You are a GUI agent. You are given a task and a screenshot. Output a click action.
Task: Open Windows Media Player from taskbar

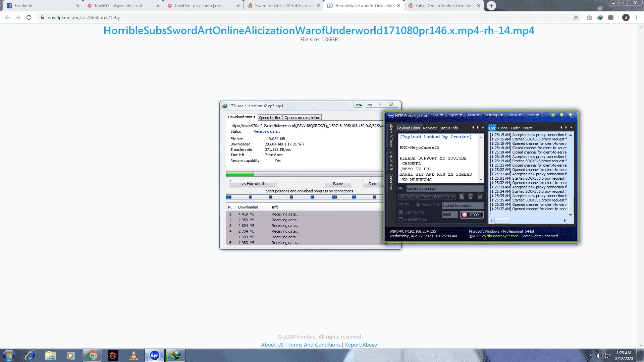tap(71, 355)
